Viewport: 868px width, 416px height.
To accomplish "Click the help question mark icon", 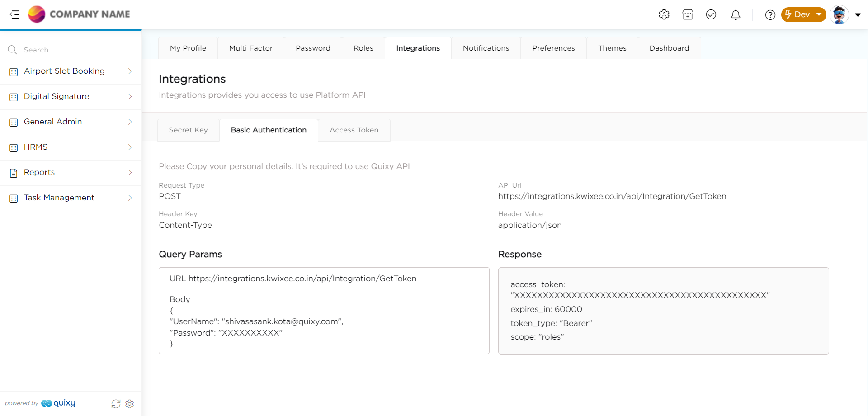I will pyautogui.click(x=770, y=15).
